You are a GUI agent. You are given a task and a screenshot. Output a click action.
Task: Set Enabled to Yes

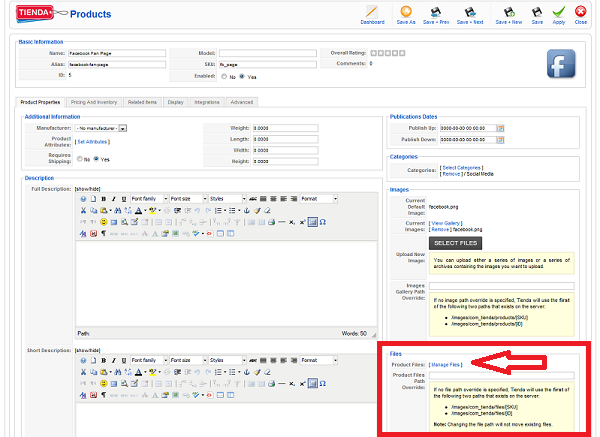click(x=242, y=77)
